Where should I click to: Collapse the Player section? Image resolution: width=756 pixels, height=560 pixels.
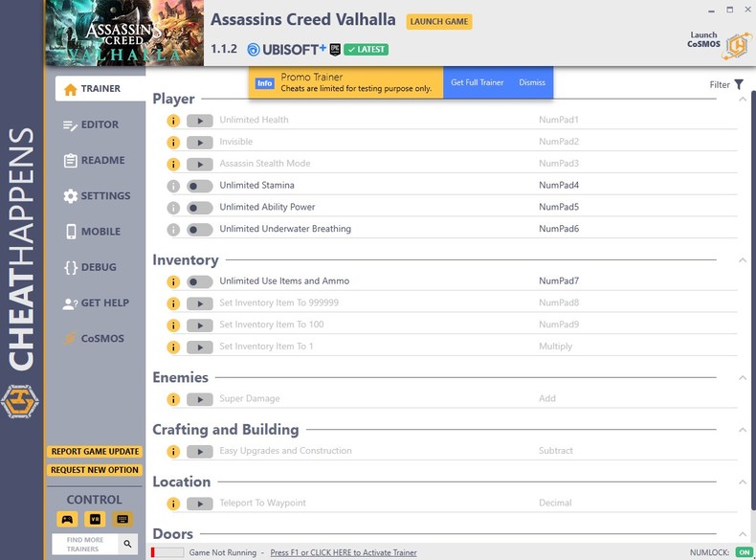743,99
